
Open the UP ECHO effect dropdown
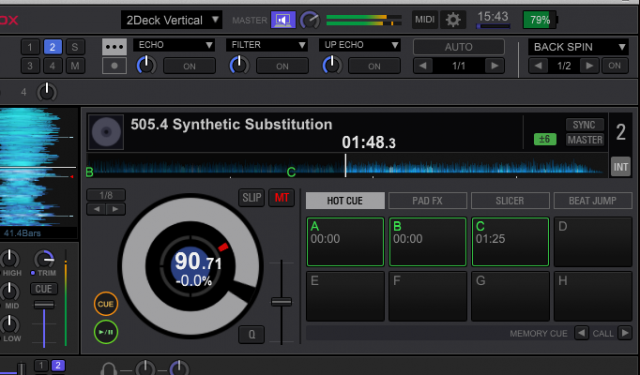click(x=360, y=45)
